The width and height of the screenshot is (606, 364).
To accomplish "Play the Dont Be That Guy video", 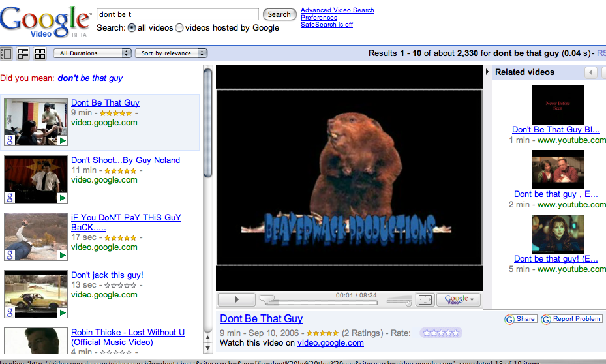I will (x=237, y=299).
